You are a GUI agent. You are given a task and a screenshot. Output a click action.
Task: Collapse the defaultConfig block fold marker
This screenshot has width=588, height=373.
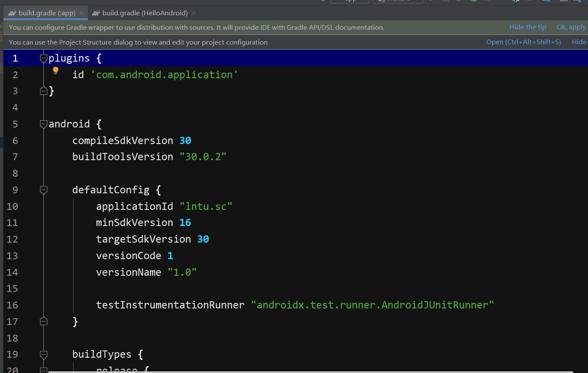pyautogui.click(x=43, y=190)
